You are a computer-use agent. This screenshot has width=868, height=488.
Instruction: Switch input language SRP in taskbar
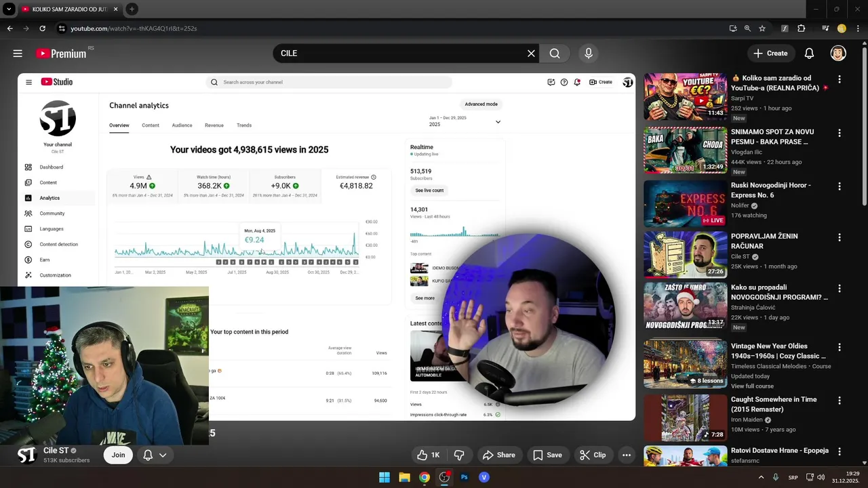[x=793, y=477]
